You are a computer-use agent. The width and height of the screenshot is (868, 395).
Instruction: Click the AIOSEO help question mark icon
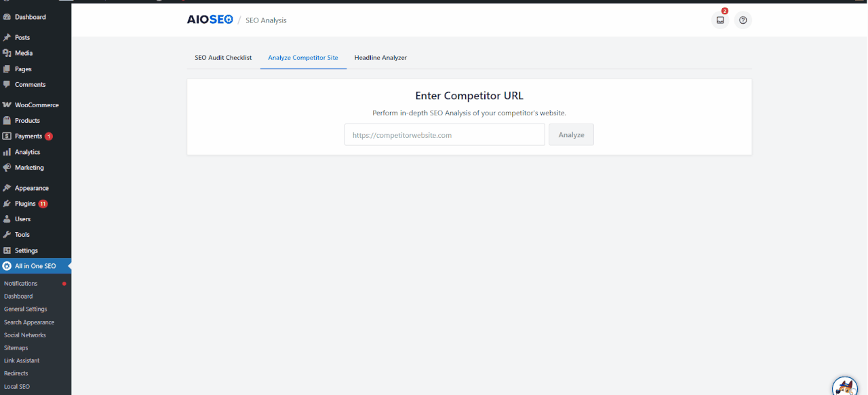[x=743, y=20]
